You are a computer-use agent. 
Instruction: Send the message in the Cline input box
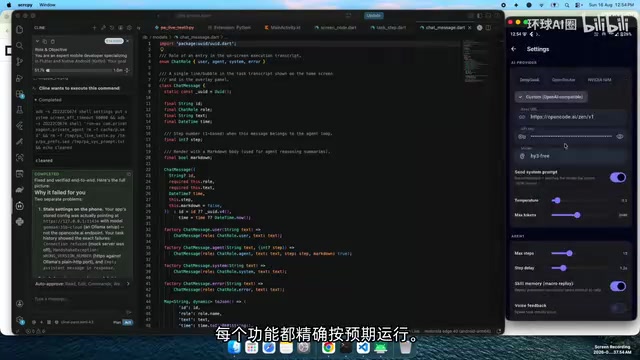(x=129, y=313)
